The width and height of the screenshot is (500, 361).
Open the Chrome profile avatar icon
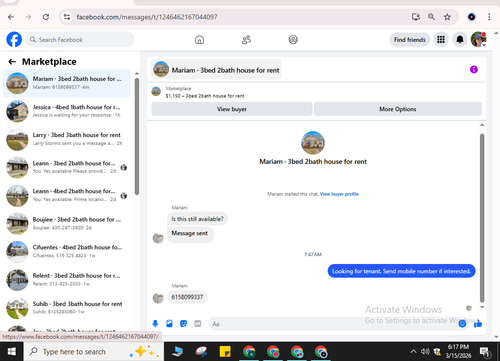pos(472,17)
